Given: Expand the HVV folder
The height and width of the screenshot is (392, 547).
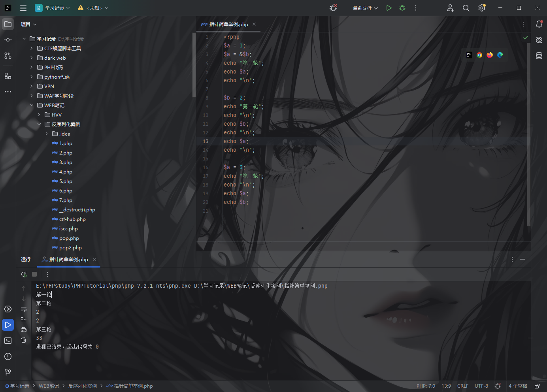Looking at the screenshot, I should (x=39, y=115).
